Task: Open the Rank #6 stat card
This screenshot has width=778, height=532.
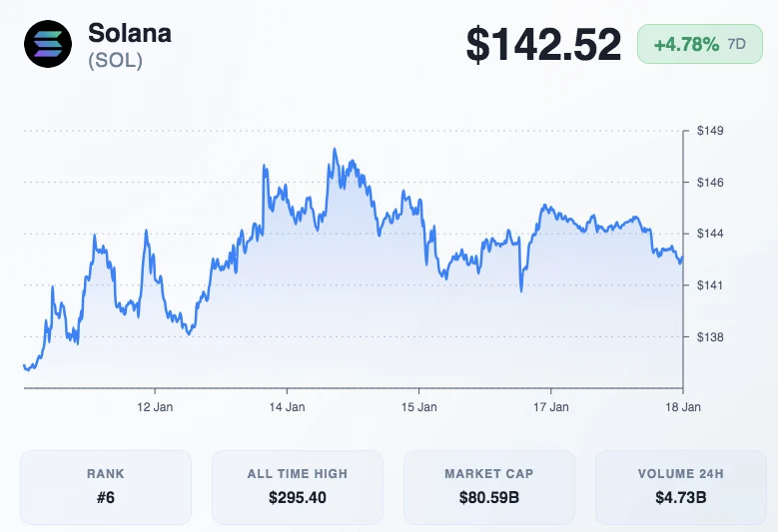Action: [106, 486]
